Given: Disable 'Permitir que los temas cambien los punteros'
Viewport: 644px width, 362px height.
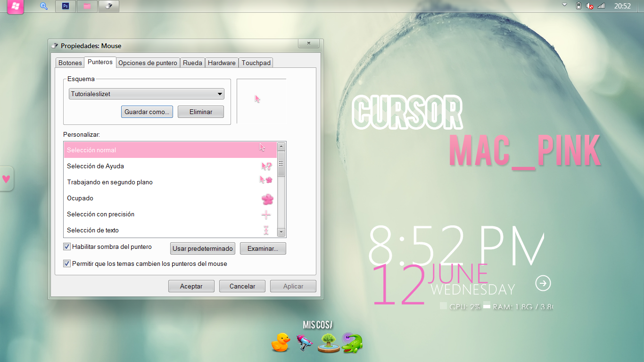Looking at the screenshot, I should click(x=67, y=263).
